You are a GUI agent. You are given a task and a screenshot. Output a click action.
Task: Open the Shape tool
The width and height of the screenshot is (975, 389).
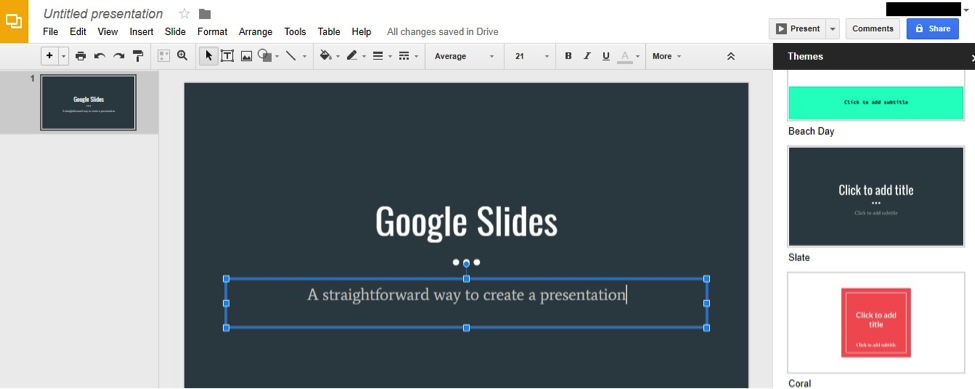(x=264, y=56)
